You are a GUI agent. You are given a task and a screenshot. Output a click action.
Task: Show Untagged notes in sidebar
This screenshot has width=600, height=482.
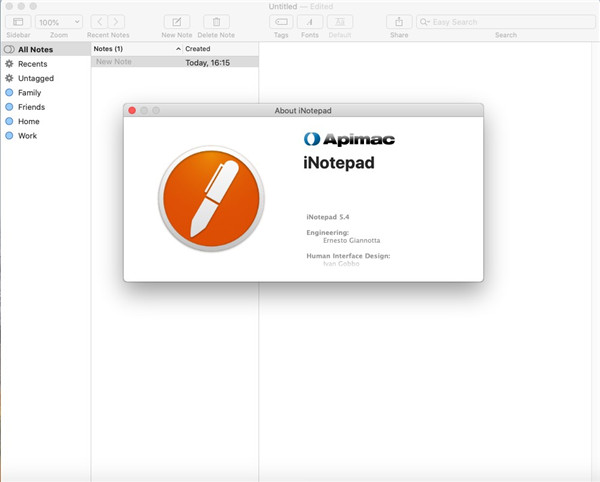click(35, 78)
